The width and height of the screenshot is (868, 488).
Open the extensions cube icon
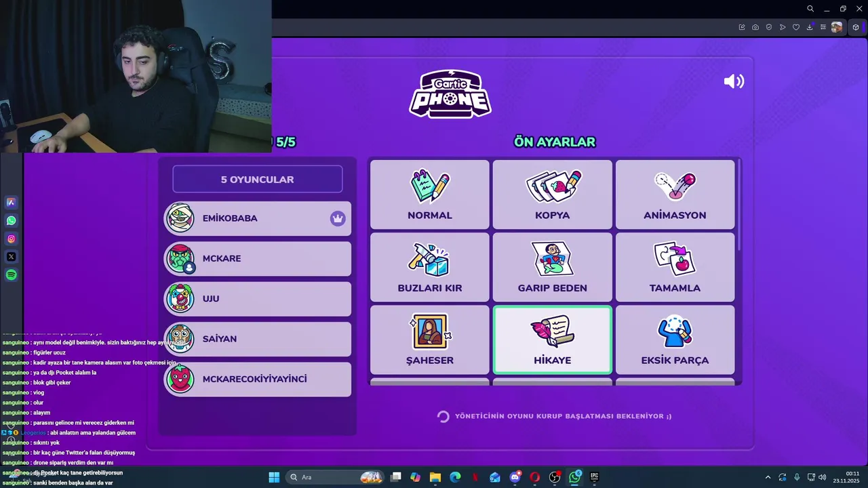(856, 27)
